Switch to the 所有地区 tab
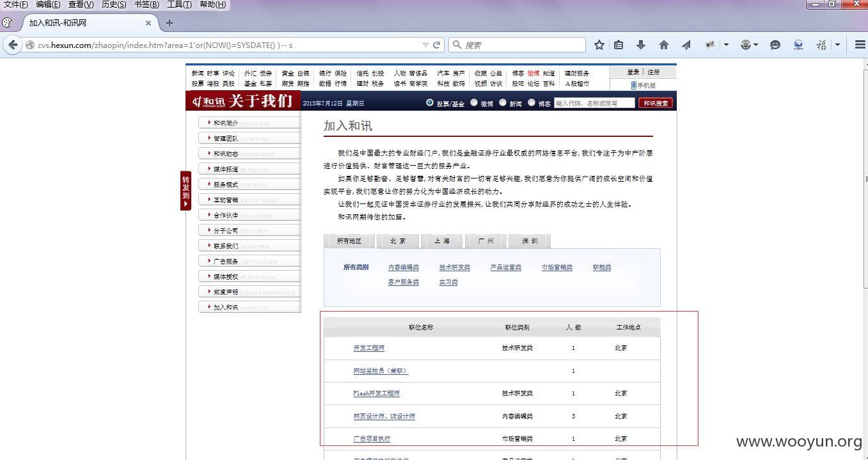This screenshot has width=868, height=460. coord(349,241)
